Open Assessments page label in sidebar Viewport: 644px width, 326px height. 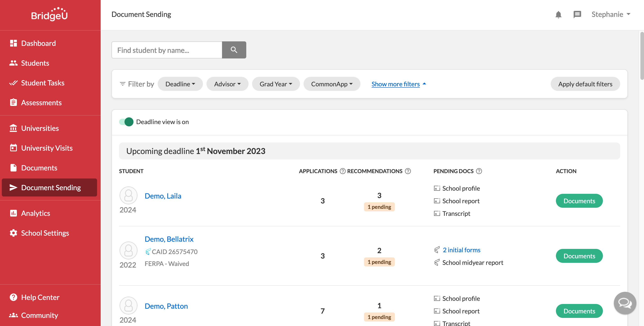coord(41,103)
